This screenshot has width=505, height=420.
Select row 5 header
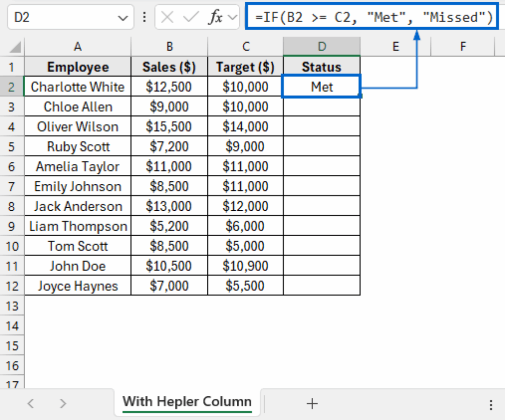point(12,146)
